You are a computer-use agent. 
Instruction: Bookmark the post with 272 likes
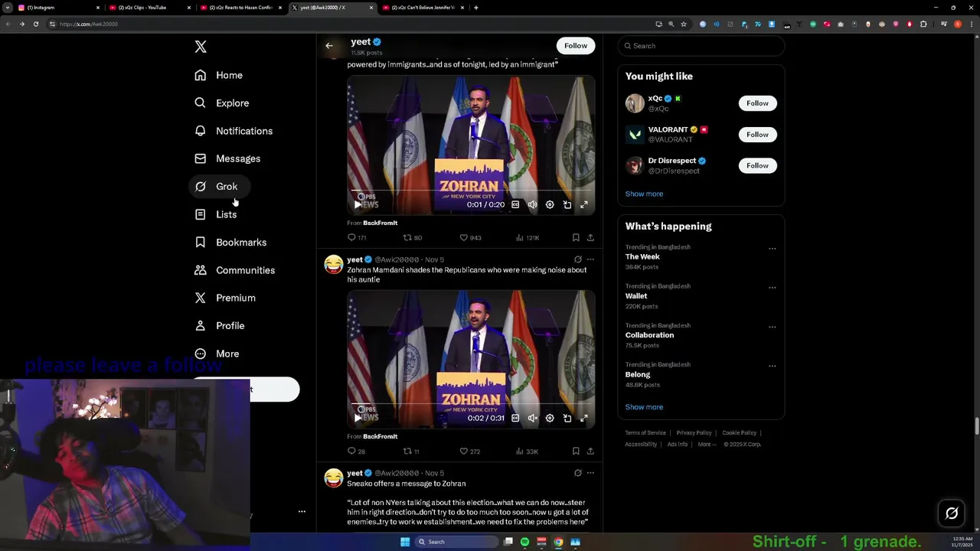(x=576, y=452)
